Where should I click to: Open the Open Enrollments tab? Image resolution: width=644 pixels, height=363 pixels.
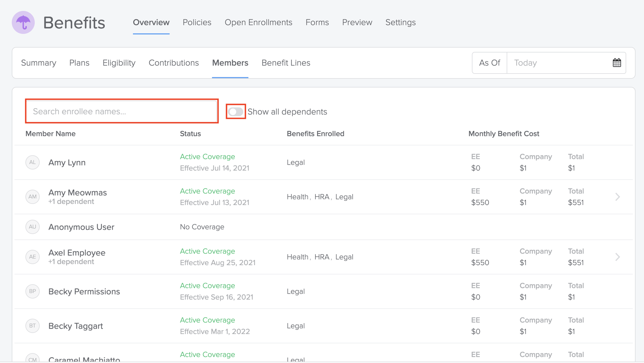coord(258,22)
